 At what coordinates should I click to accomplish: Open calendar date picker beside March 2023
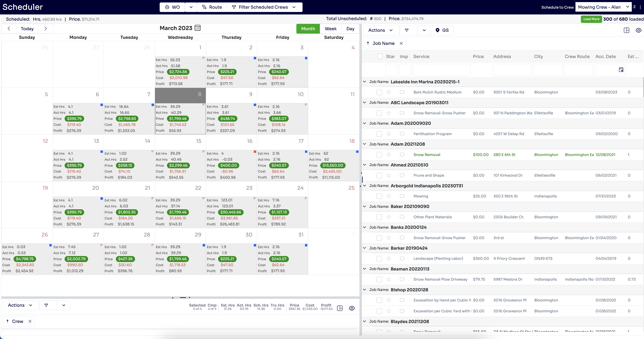pyautogui.click(x=198, y=28)
